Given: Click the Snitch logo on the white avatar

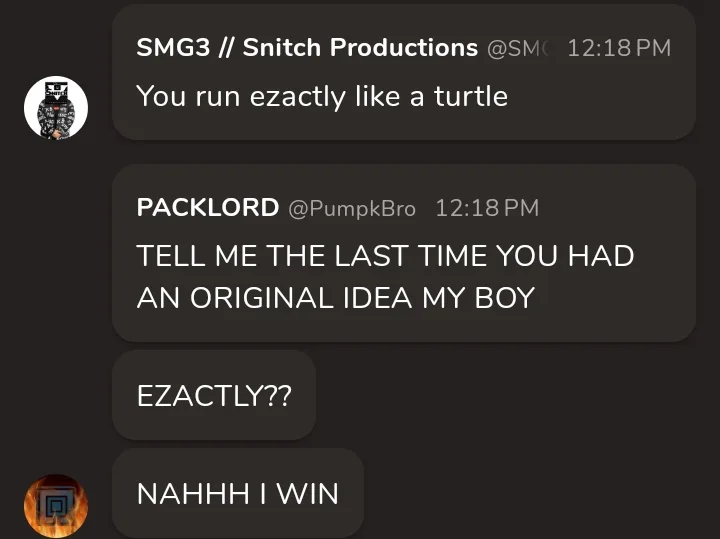Looking at the screenshot, I should [56, 91].
